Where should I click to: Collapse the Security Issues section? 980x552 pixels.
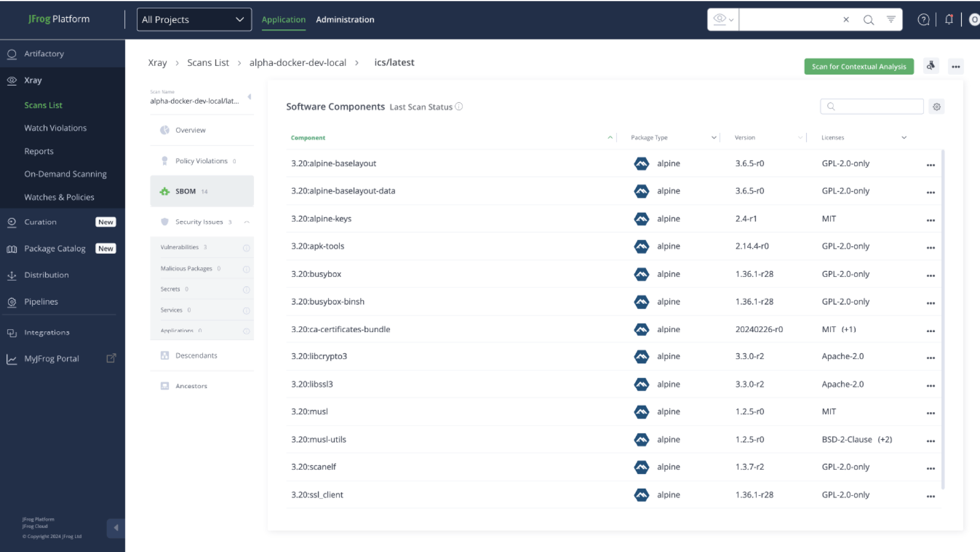247,222
